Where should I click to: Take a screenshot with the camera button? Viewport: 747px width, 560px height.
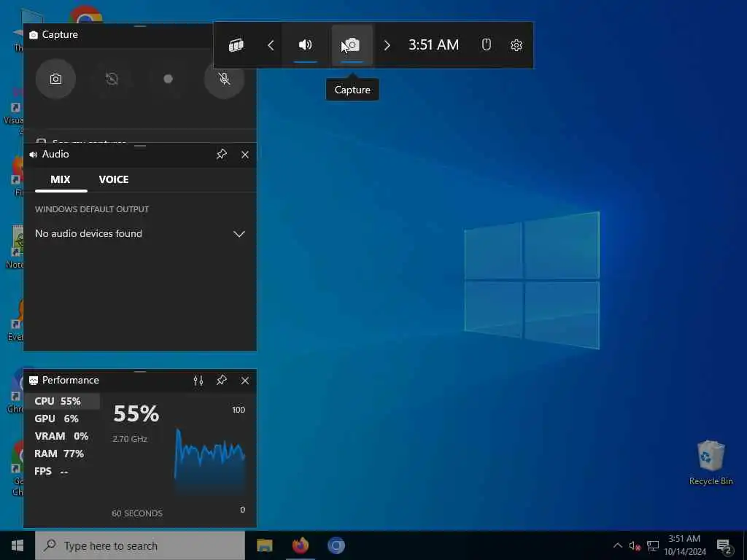coord(55,79)
